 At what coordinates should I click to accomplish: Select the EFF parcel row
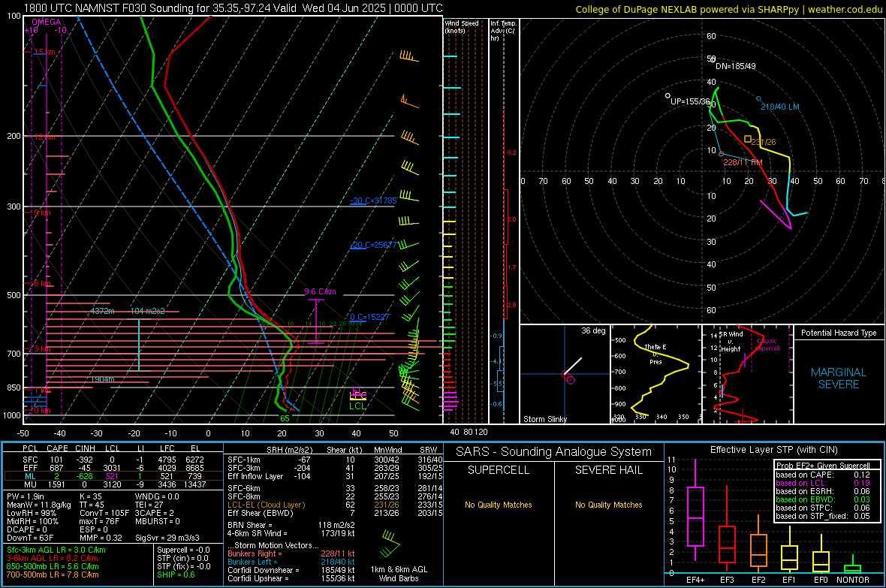(x=113, y=468)
